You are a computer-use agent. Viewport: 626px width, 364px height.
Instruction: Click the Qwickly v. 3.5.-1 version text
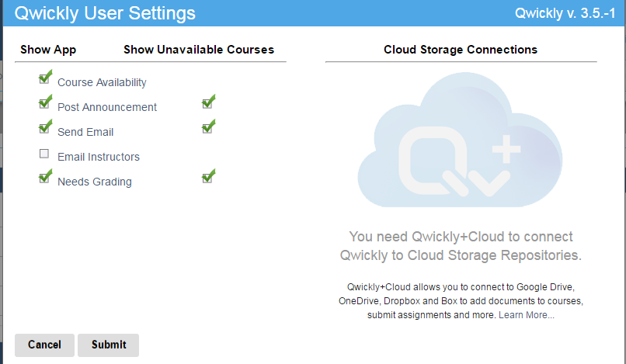click(x=565, y=13)
